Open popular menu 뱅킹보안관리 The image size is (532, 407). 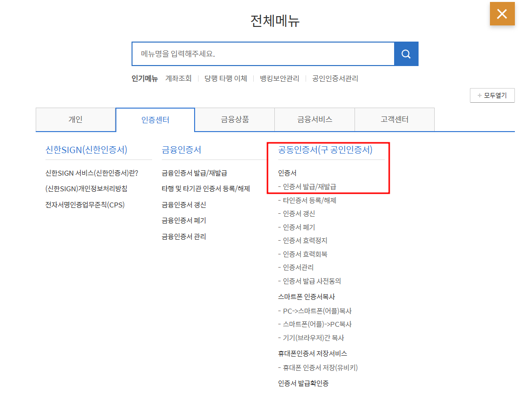[280, 78]
